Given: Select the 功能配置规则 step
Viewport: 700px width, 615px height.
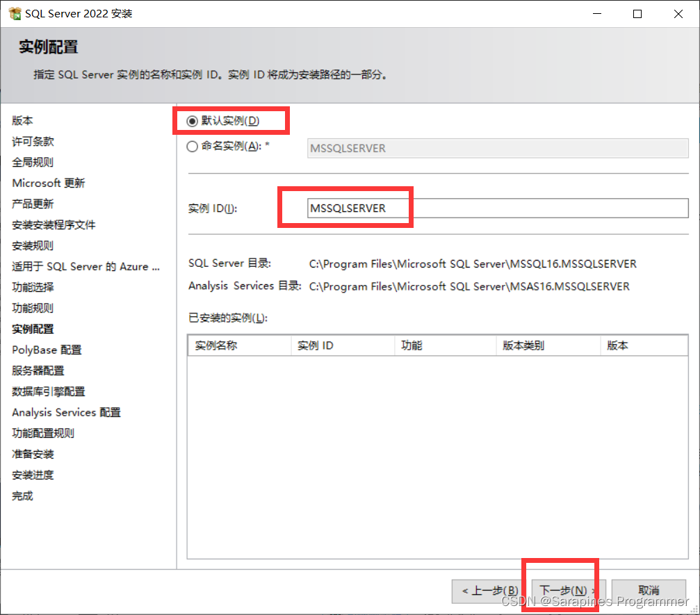Looking at the screenshot, I should pos(43,433).
